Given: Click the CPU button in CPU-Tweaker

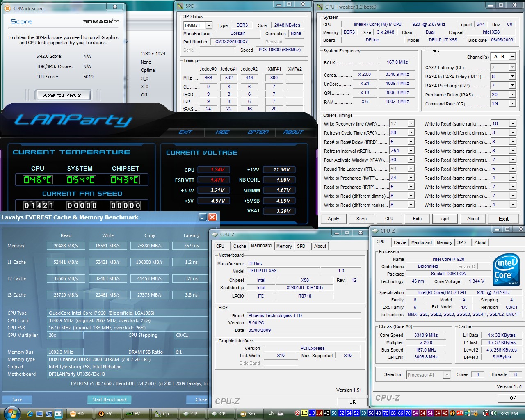Looking at the screenshot, I should [x=389, y=219].
